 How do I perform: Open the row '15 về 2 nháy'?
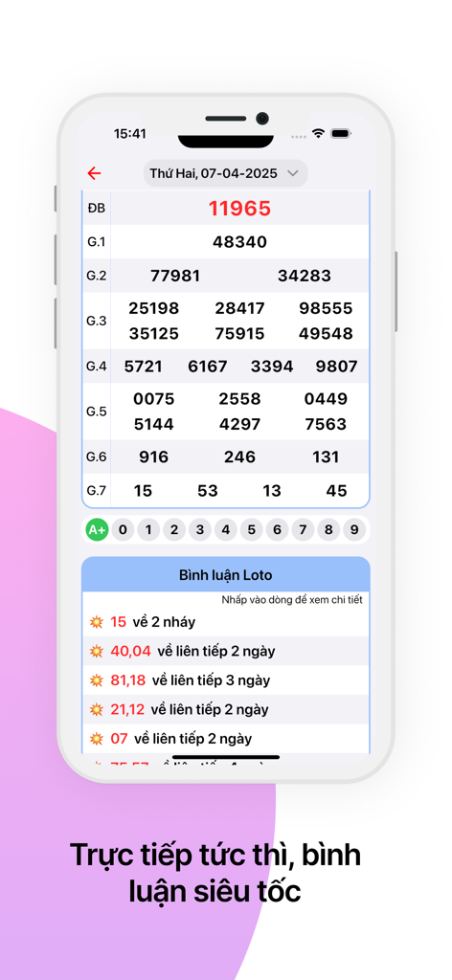(x=226, y=622)
